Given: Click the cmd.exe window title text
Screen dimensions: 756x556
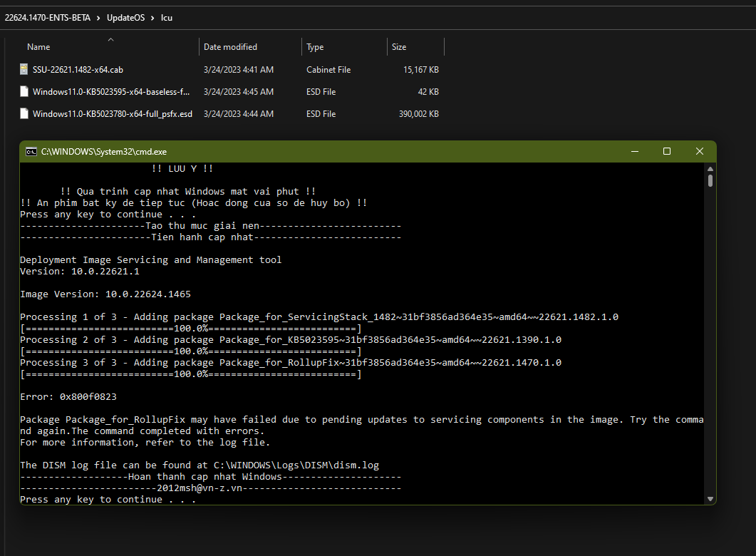Looking at the screenshot, I should (x=103, y=152).
